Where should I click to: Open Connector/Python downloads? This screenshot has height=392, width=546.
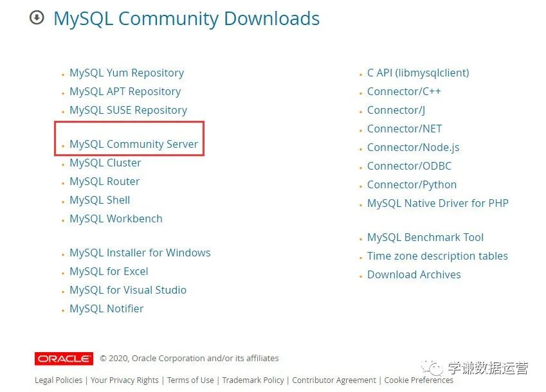412,184
